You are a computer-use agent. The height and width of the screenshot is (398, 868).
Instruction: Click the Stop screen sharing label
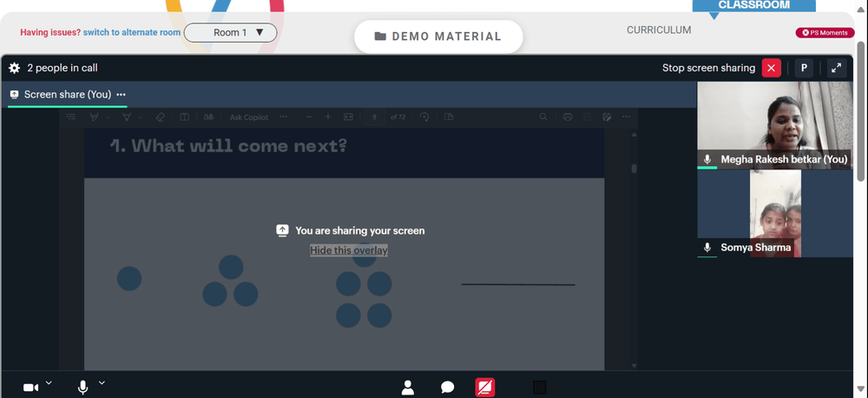pyautogui.click(x=708, y=68)
